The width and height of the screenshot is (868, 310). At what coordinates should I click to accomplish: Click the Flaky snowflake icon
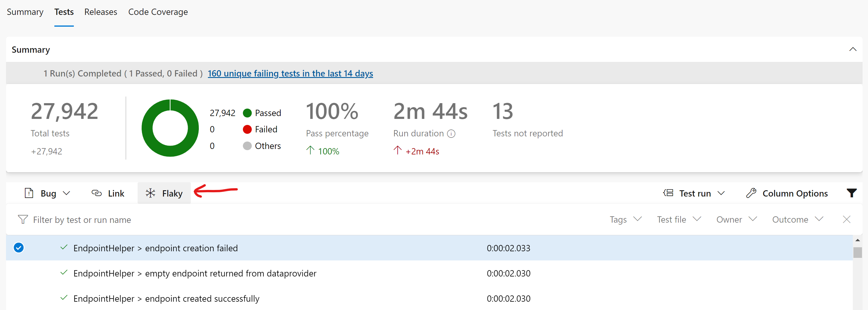pos(151,193)
